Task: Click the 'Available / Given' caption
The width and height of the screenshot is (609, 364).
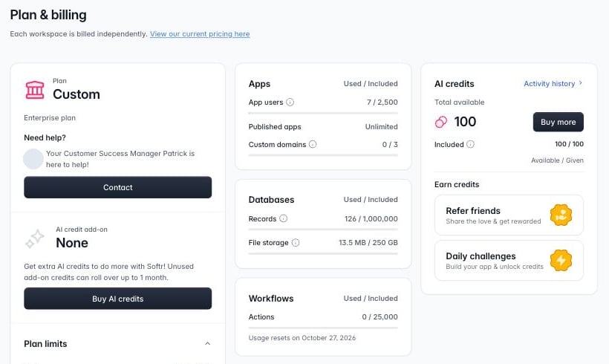Action: click(x=557, y=160)
